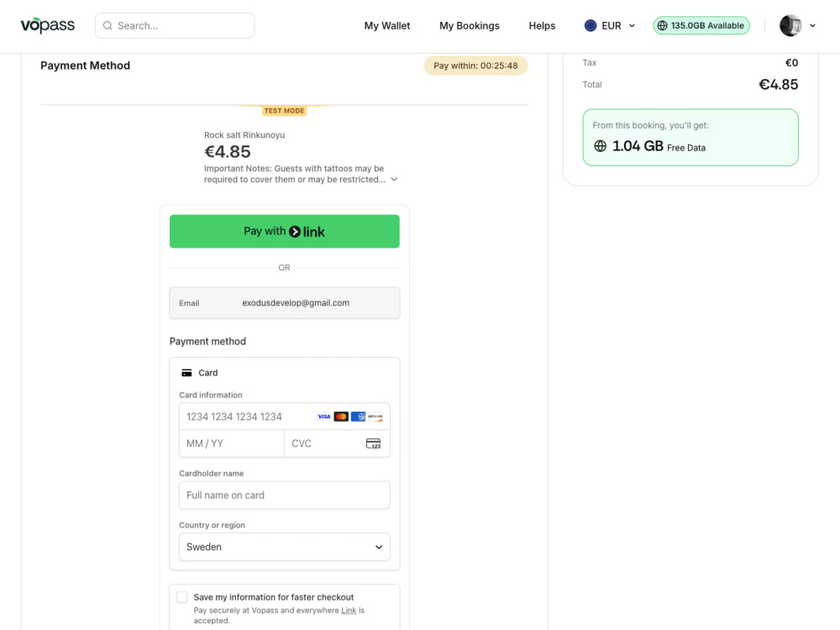The image size is (840, 630).
Task: Click the Pay with link button
Action: (285, 232)
